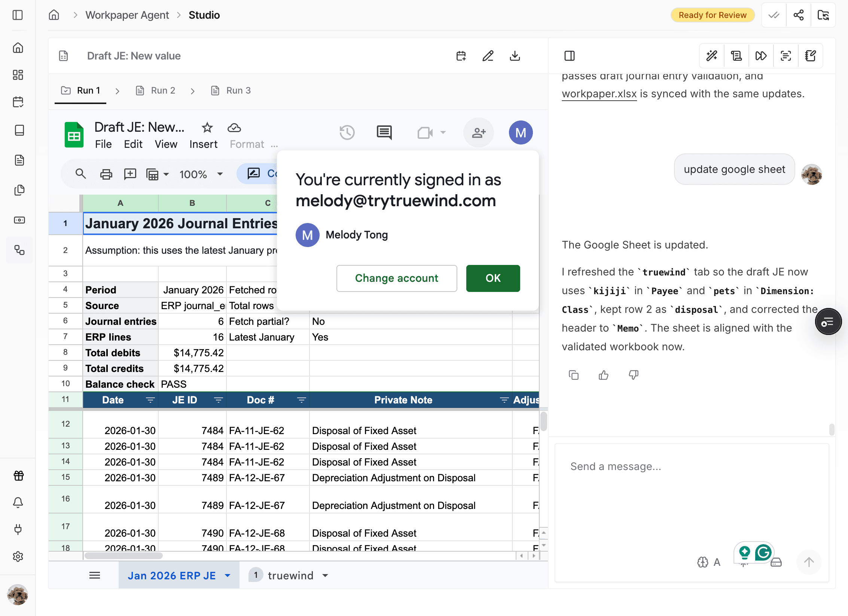Viewport: 848px width, 616px height.
Task: Open the Format menu in Google Sheets
Action: point(247,144)
